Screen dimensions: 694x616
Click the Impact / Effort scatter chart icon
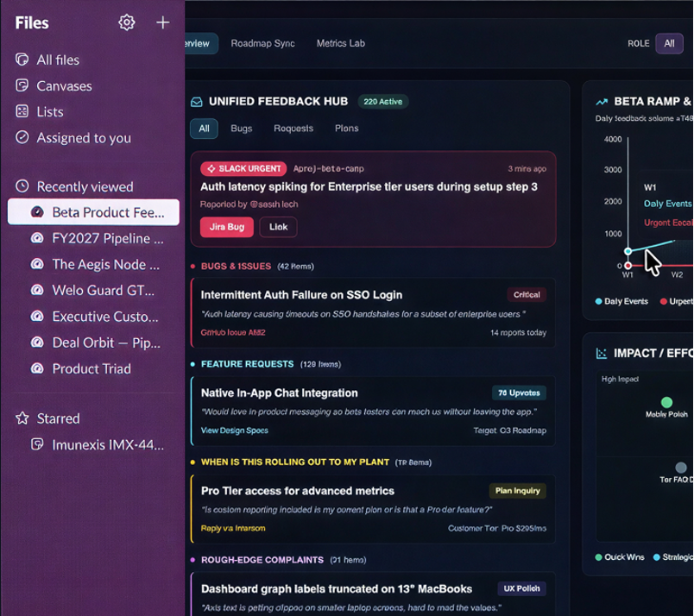click(x=602, y=353)
